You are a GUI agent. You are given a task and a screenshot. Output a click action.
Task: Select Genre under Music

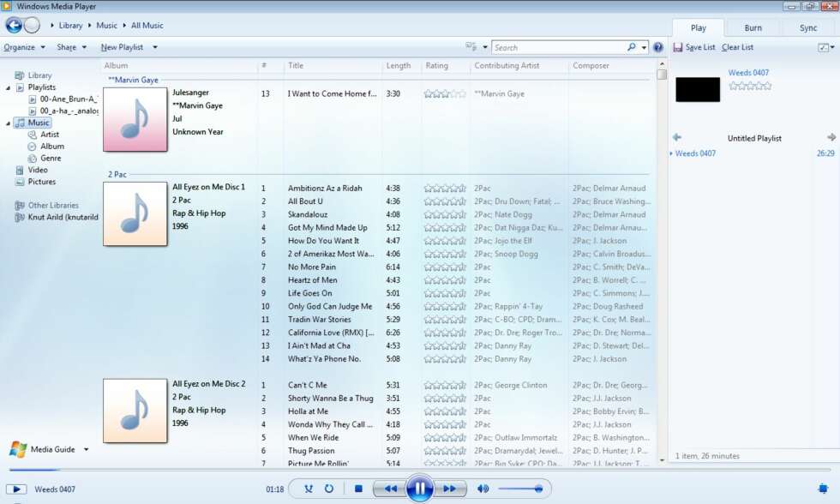[51, 158]
